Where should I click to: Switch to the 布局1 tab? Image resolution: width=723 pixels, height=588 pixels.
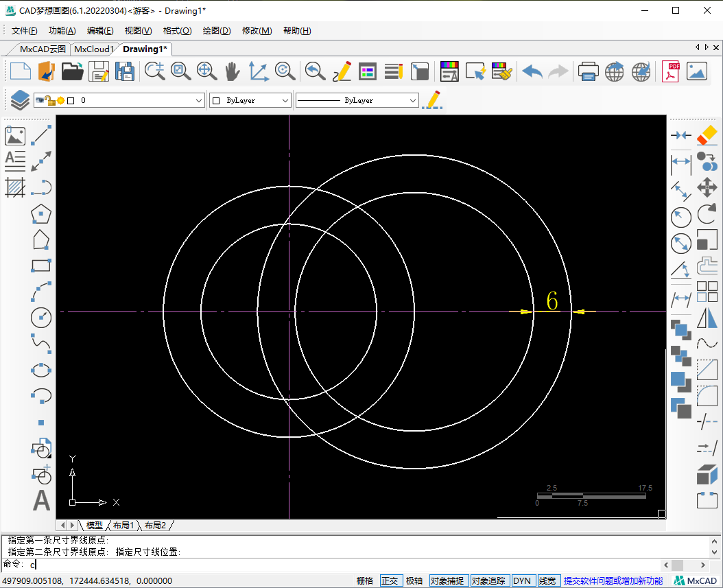[123, 525]
